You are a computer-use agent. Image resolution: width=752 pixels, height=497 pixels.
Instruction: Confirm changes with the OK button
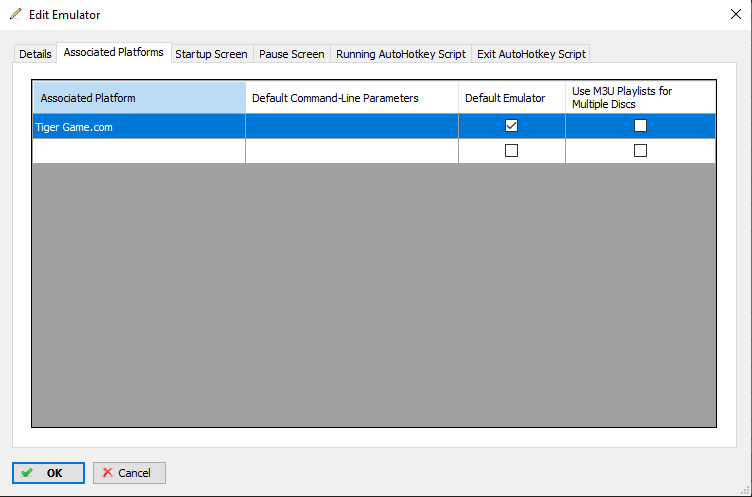tap(48, 473)
